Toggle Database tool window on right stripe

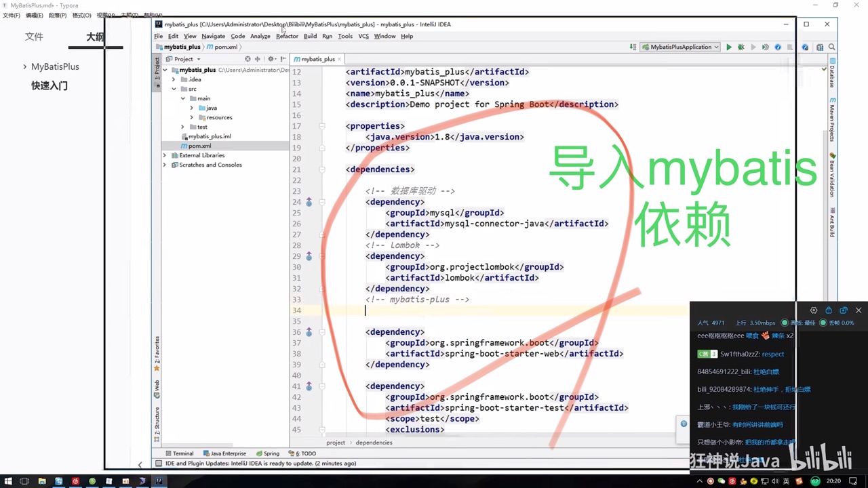832,73
